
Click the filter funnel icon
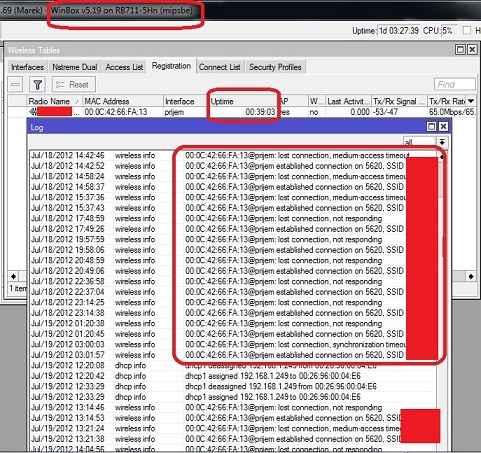pos(37,85)
